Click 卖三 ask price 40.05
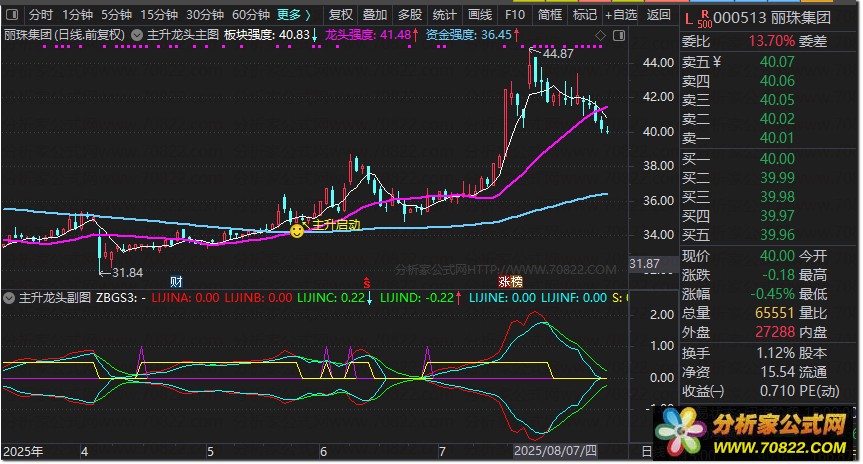The width and height of the screenshot is (863, 464). coord(777,100)
